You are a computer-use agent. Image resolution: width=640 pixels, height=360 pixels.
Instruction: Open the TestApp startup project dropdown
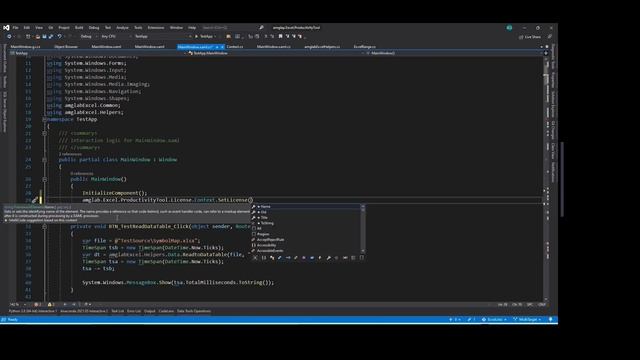(162, 36)
